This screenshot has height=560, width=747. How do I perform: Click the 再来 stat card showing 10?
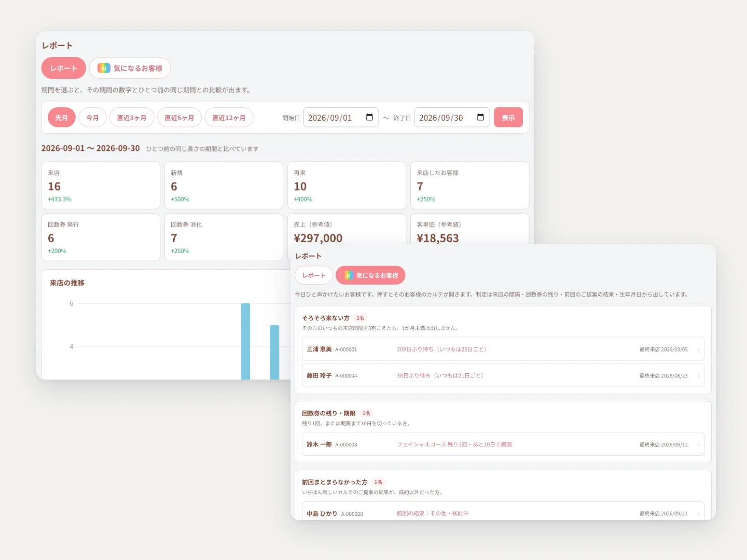tap(347, 186)
